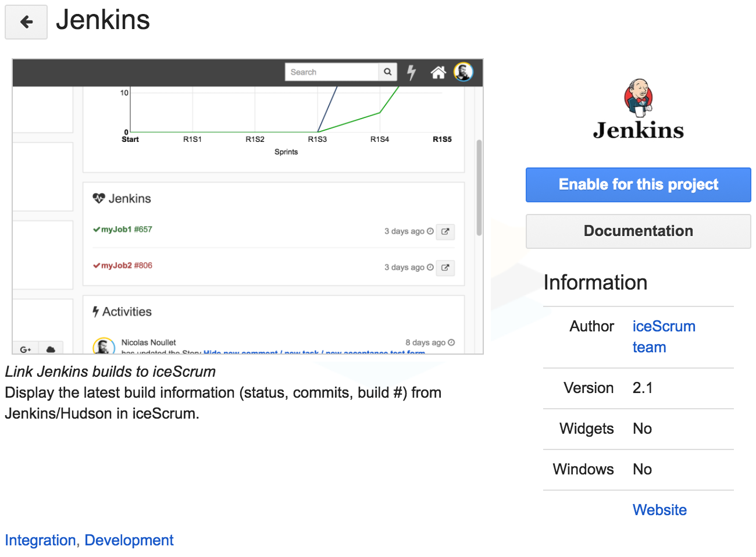This screenshot has width=756, height=557.
Task: Click the user avatar in the top bar
Action: (463, 72)
